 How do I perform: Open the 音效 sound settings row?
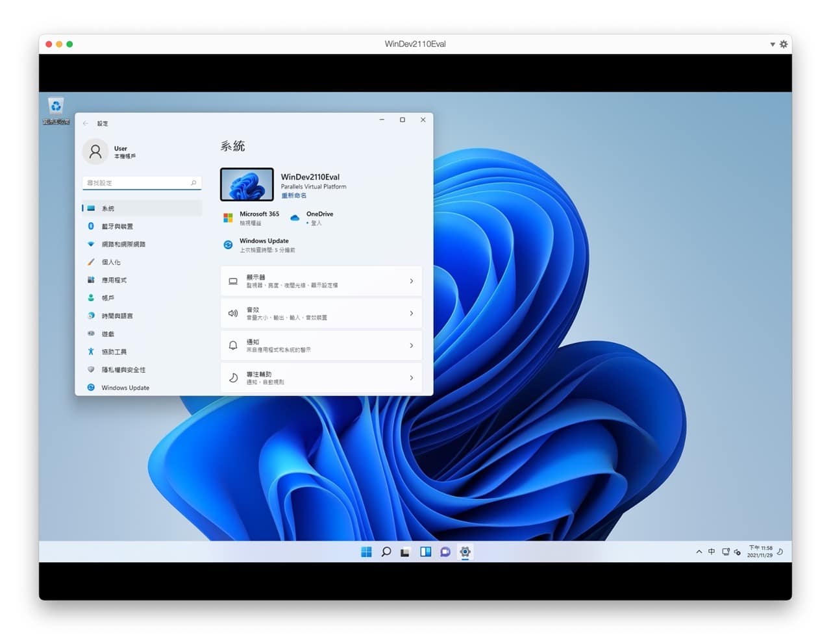pos(321,314)
